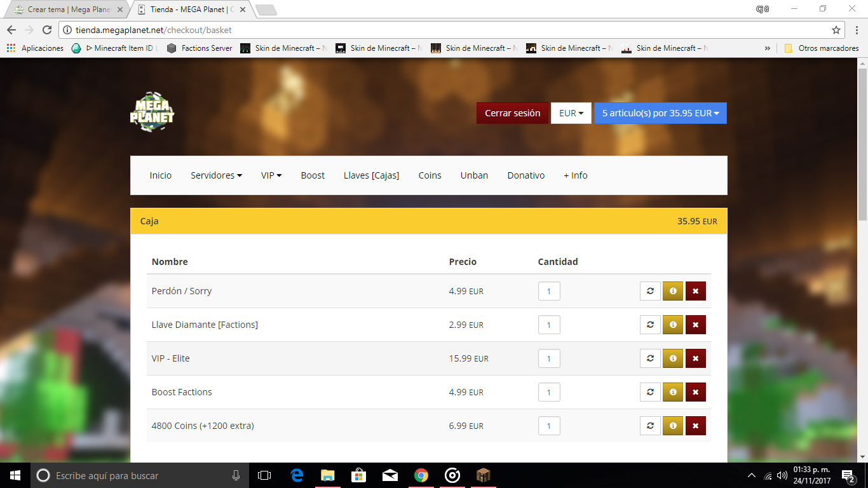Click the Llave Diamante quantity field

(x=549, y=325)
